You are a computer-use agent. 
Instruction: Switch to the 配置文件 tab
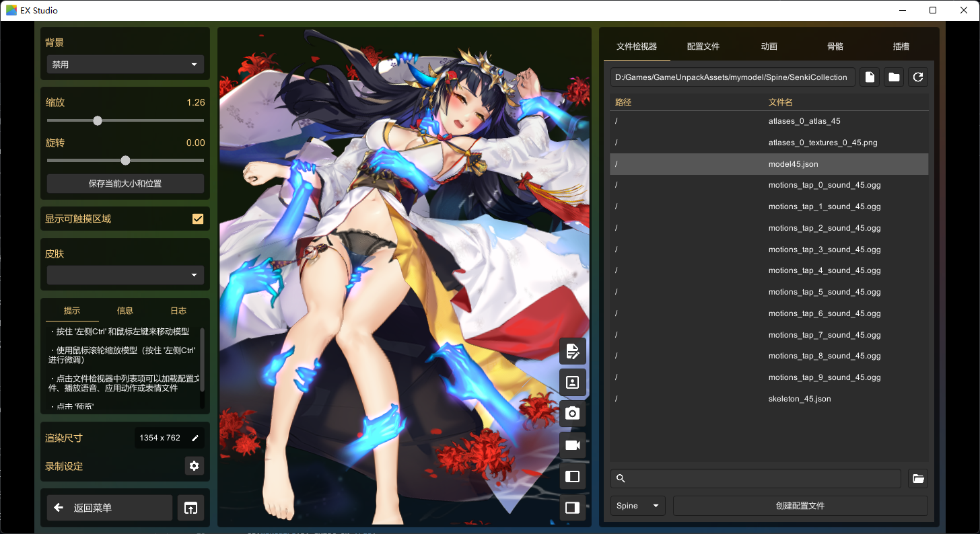(703, 46)
